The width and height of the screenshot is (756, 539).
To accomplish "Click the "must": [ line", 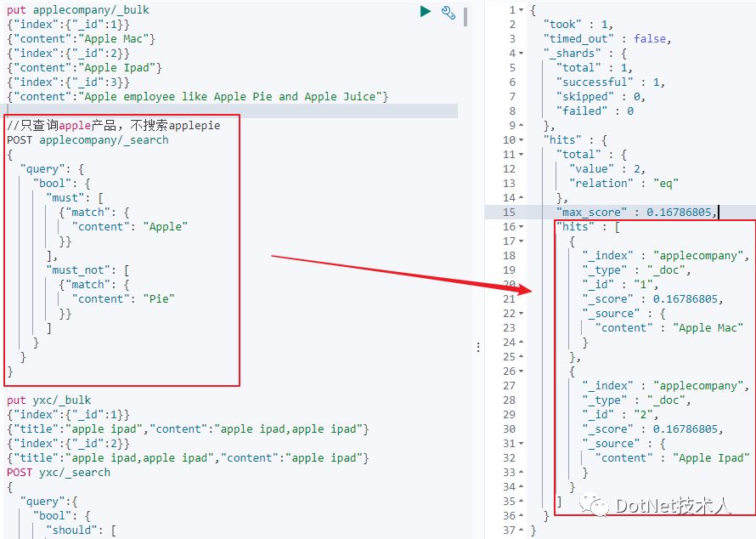I will coord(75,198).
